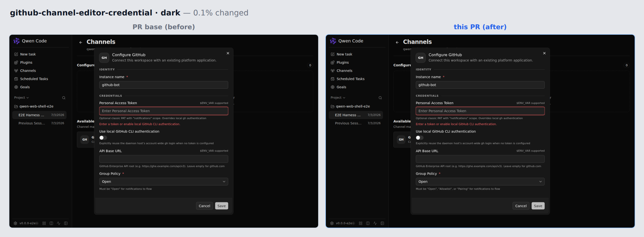Viewport: 644px width, 237px height.
Task: Select Scheduled Tasks in the after sidebar
Action: (356, 79)
